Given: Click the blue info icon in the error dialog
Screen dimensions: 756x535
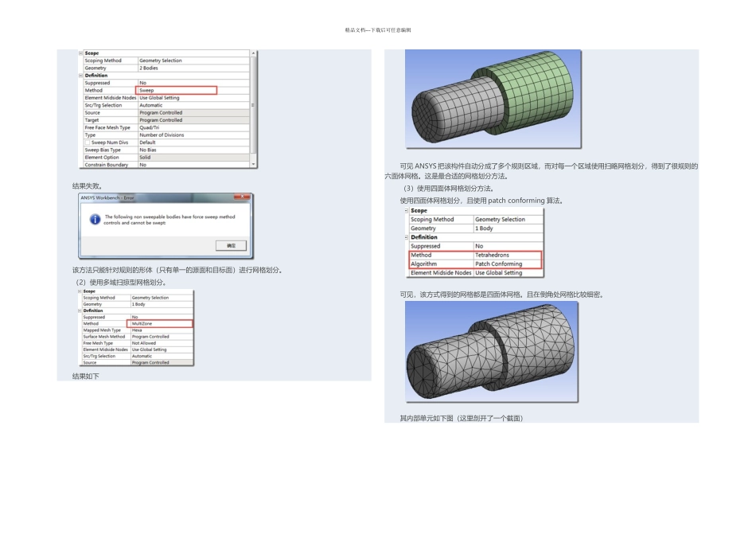Looking at the screenshot, I should coord(95,220).
